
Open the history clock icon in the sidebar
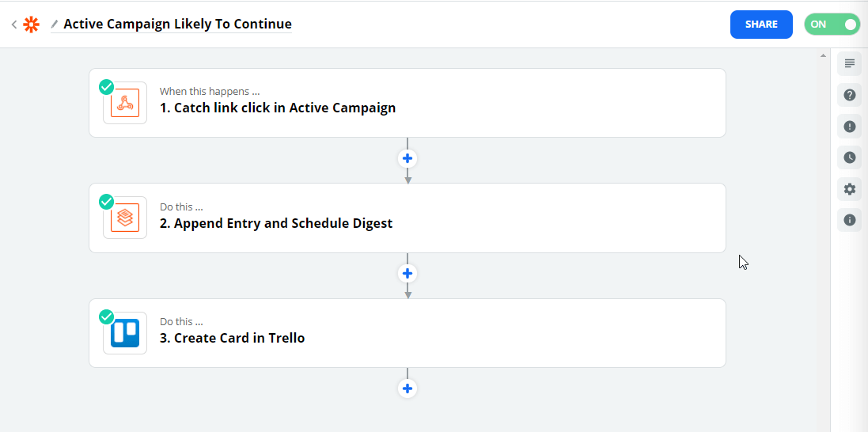849,157
